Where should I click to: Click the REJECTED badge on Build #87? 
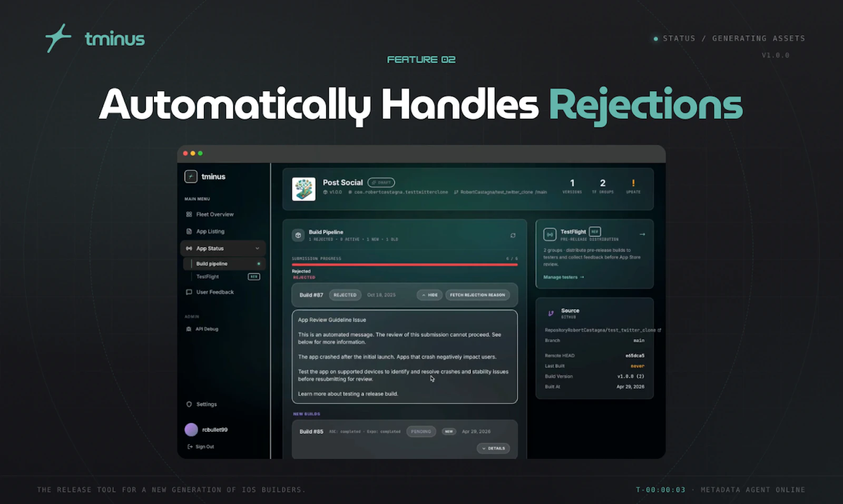tap(345, 295)
